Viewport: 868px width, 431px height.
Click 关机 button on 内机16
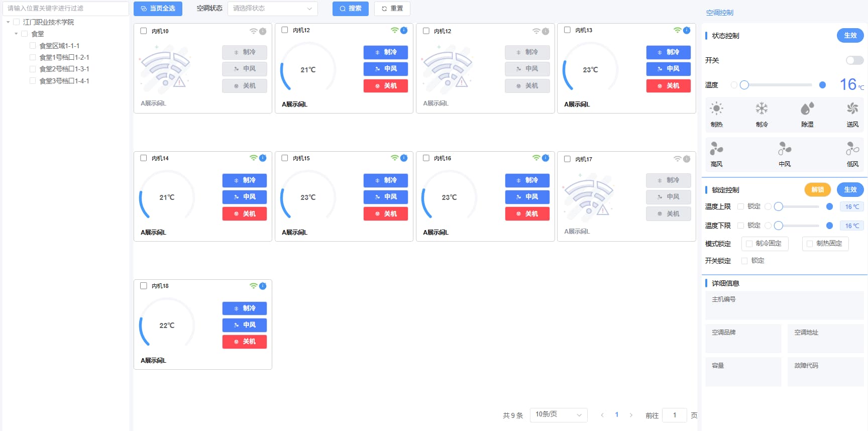pos(527,213)
